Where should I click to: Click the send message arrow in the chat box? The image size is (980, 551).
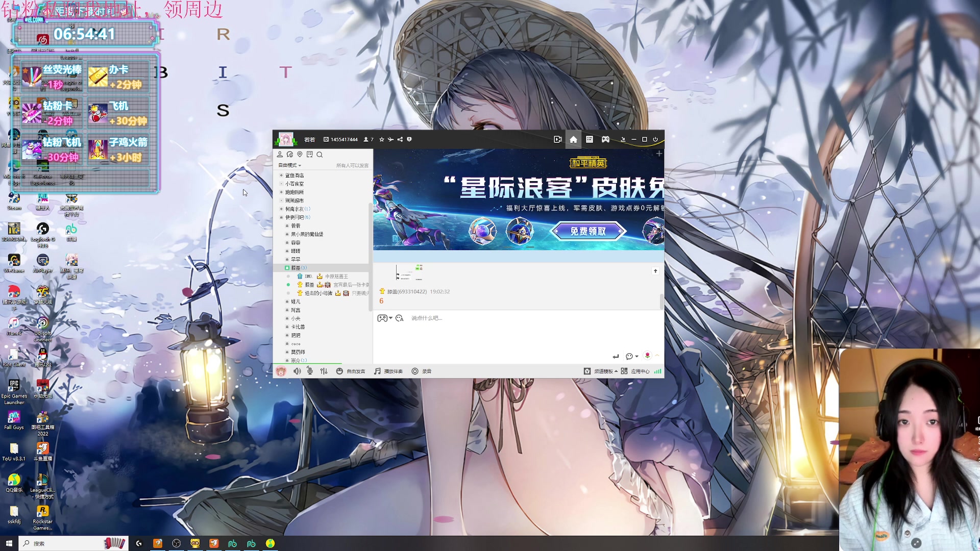(x=615, y=356)
